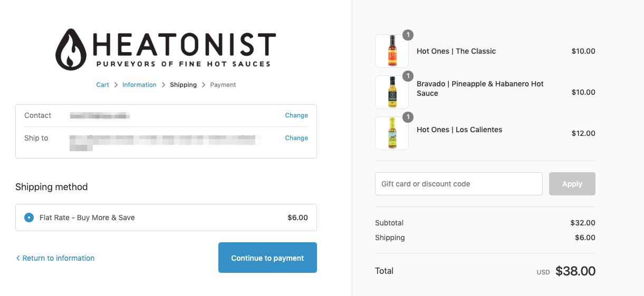Click the Payment breadcrumb step
Screen dimensions: 644x296
pyautogui.click(x=223, y=85)
